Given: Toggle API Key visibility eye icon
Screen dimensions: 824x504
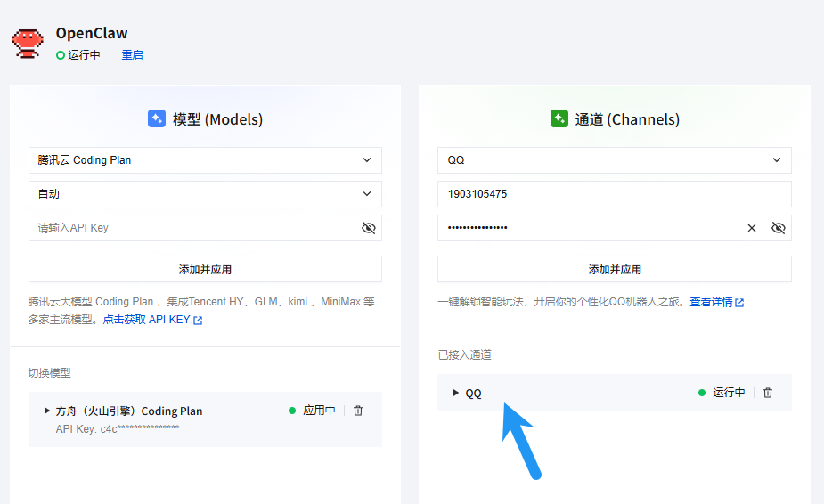Looking at the screenshot, I should [x=369, y=228].
